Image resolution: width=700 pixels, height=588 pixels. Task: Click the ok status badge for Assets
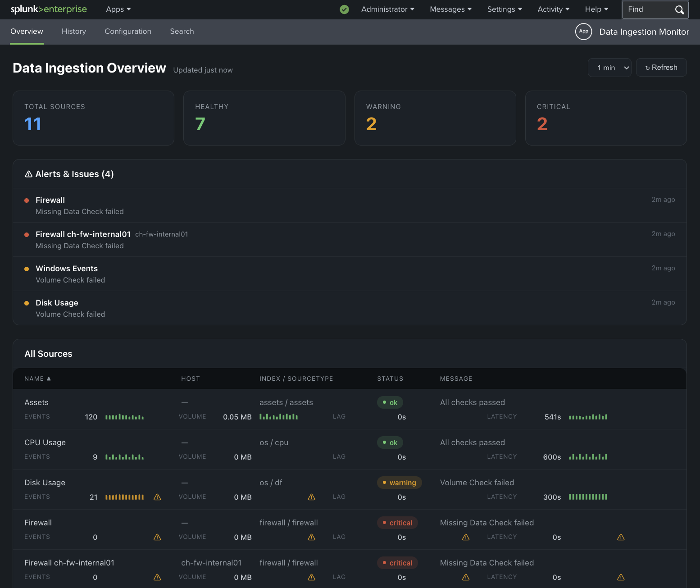click(390, 402)
